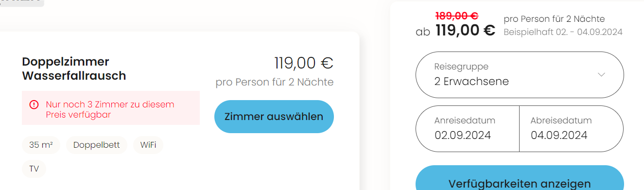Click the WiFi amenity tag
This screenshot has height=190, width=644.
coord(148,145)
